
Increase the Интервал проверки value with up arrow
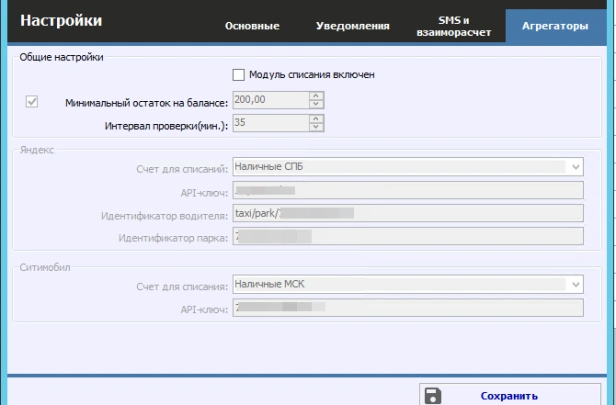click(316, 120)
